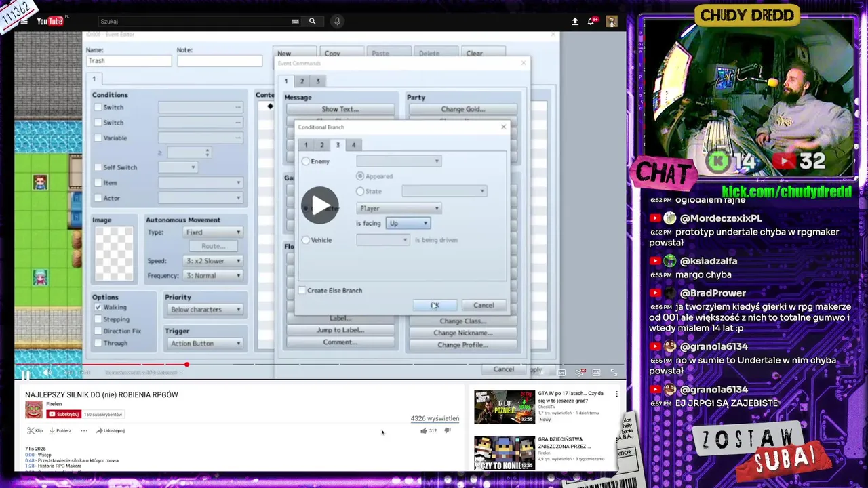Open the Frequency dropdown 3: Normal

click(214, 276)
